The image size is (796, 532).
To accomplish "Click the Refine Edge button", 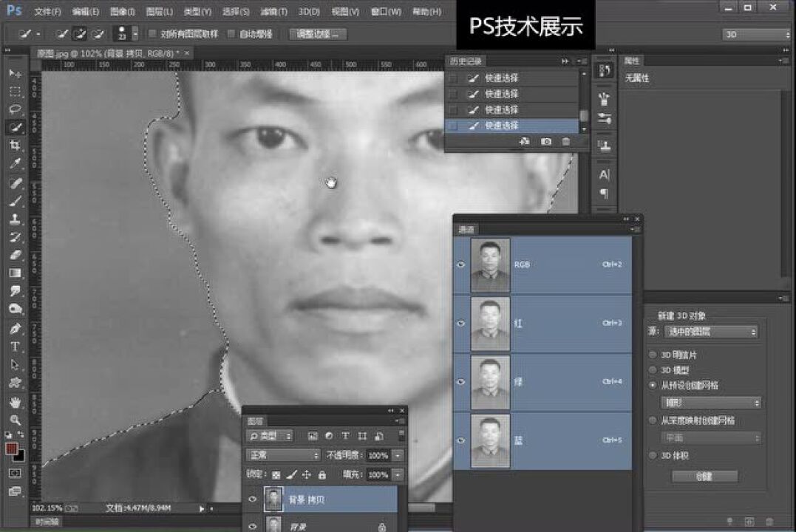I will 319,34.
